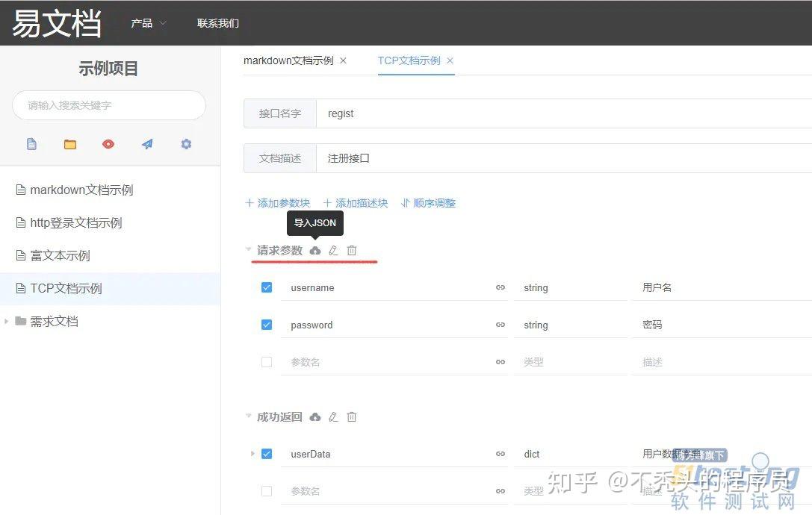Click the 接口名字 field containing regist
Viewport: 812px width, 515px height.
tap(564, 113)
